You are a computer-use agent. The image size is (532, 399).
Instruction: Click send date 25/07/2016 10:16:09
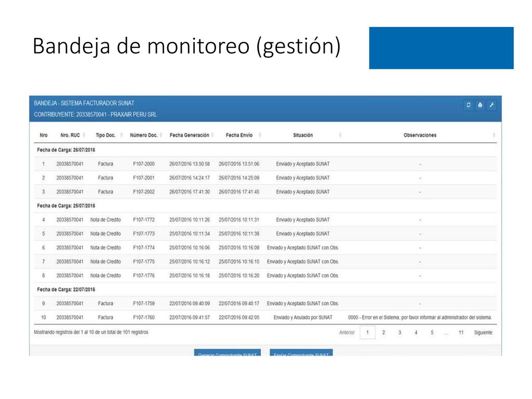(x=239, y=248)
